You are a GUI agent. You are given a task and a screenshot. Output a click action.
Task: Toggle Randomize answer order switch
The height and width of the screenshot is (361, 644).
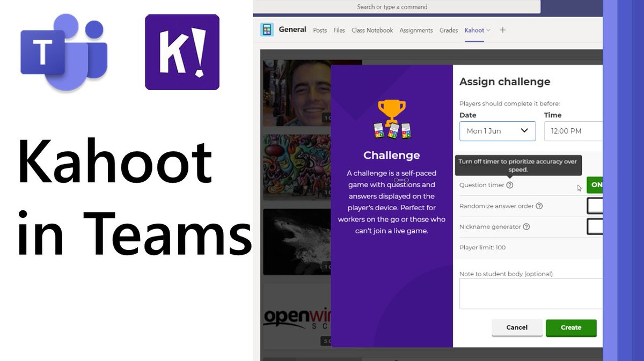595,206
